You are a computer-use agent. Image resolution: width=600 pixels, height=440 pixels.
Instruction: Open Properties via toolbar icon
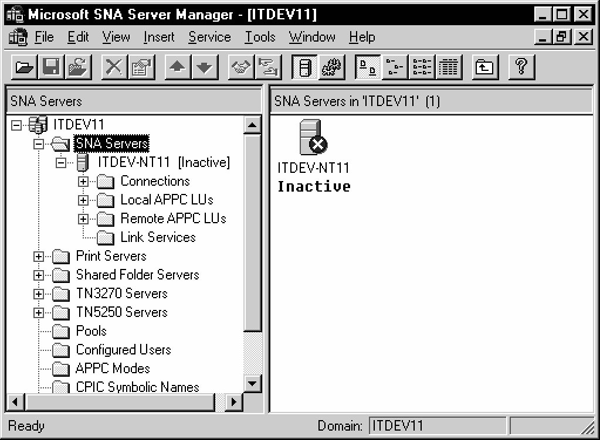click(140, 68)
